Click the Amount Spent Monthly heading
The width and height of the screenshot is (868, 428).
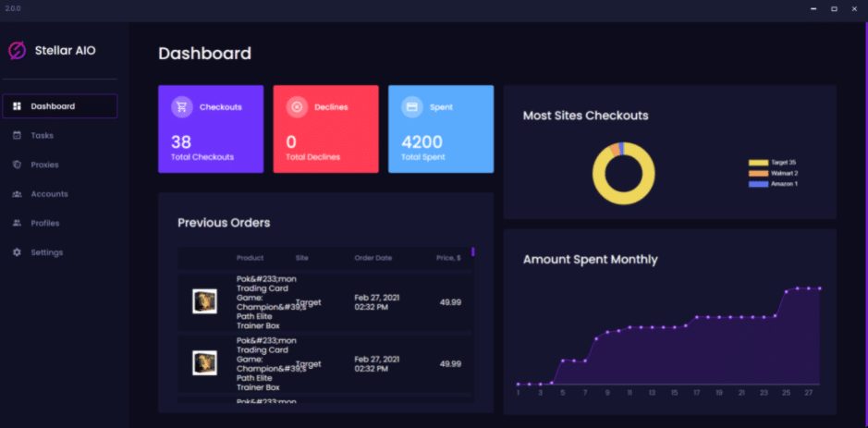tap(590, 260)
